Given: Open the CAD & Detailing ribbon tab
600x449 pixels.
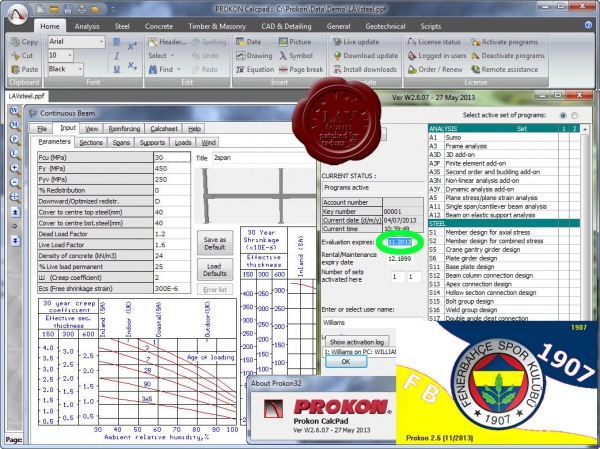Looking at the screenshot, I should pos(286,26).
